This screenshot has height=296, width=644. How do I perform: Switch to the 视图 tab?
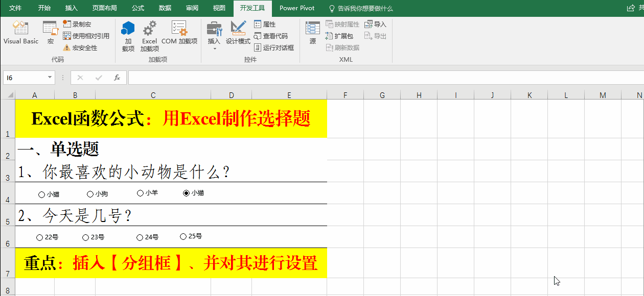219,8
